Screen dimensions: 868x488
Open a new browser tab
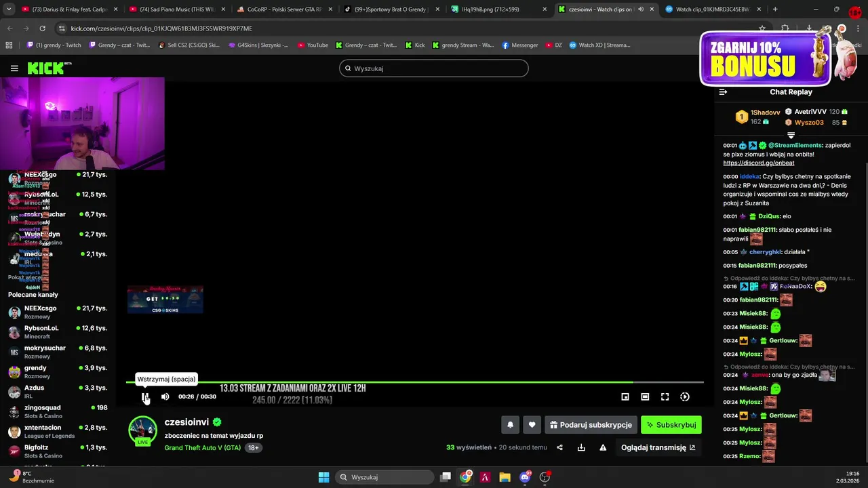click(x=775, y=9)
